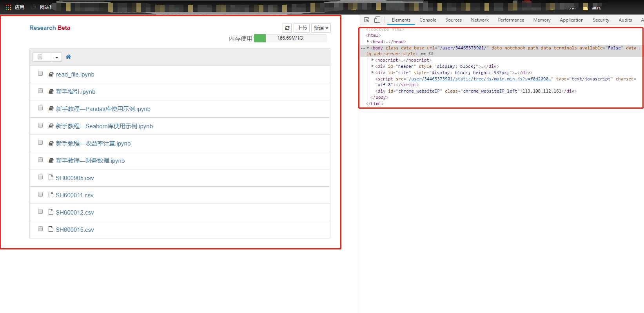
Task: Tick checkbox for SH600011.csv
Action: coord(40,194)
